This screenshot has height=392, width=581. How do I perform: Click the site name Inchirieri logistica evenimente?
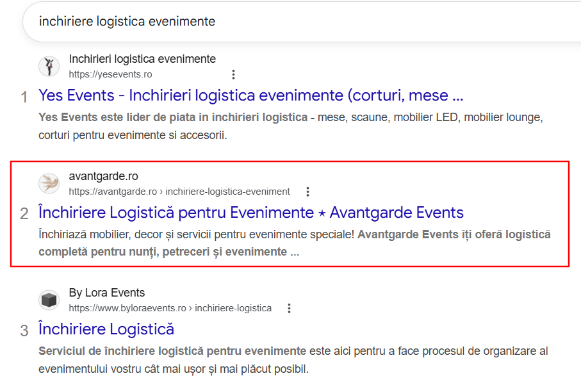tap(142, 59)
